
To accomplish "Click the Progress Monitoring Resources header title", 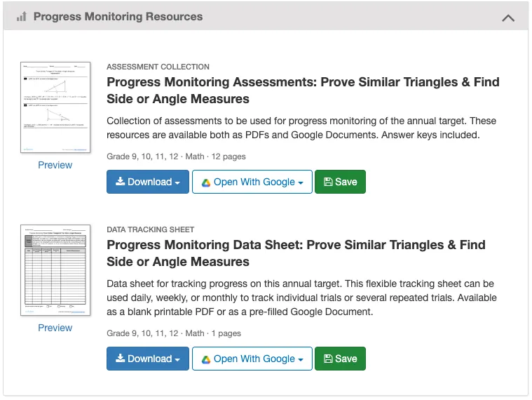I will tap(118, 17).
